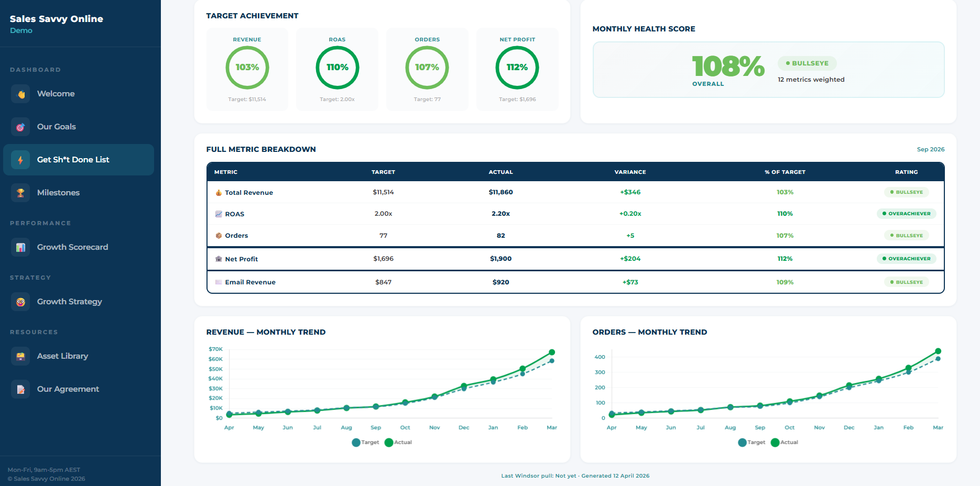
Task: Select the Growth Scorecard chart icon
Action: click(x=20, y=247)
